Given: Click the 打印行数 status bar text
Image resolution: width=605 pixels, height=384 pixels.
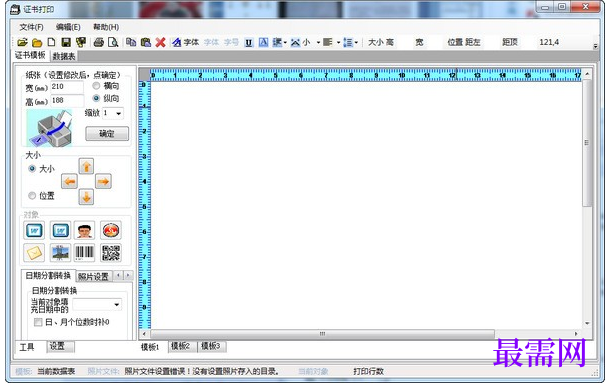Looking at the screenshot, I should point(368,371).
